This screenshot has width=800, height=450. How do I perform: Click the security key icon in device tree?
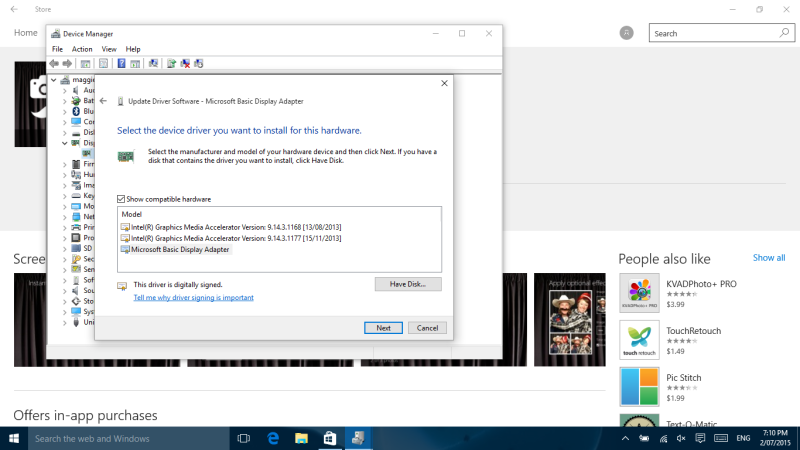pyautogui.click(x=76, y=259)
